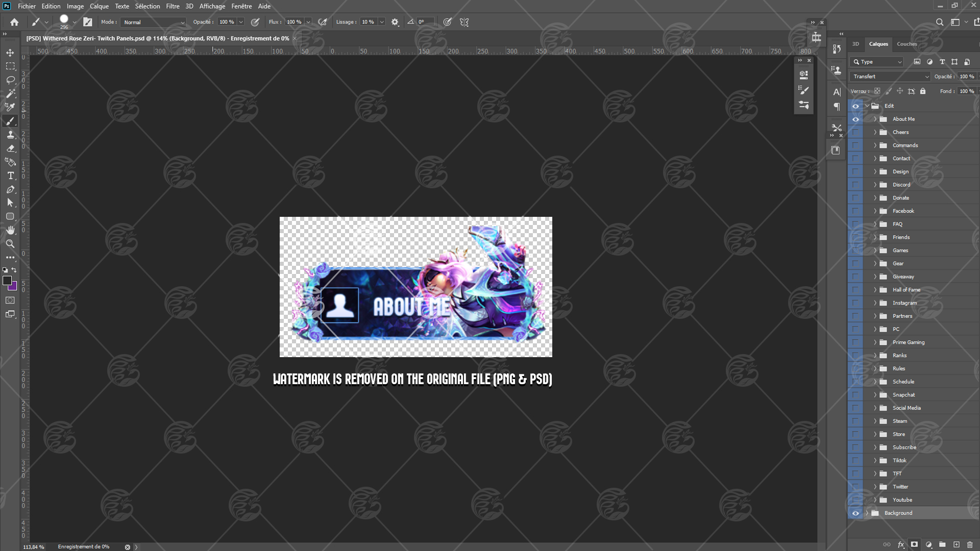The width and height of the screenshot is (980, 551).
Task: Select the Move tool
Action: pos(10,53)
